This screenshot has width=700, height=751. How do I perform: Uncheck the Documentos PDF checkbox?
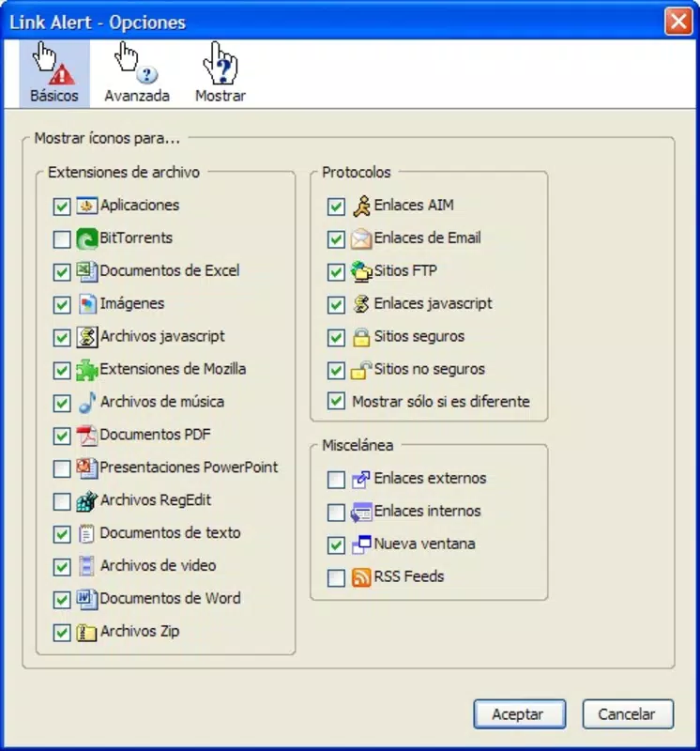tap(62, 436)
